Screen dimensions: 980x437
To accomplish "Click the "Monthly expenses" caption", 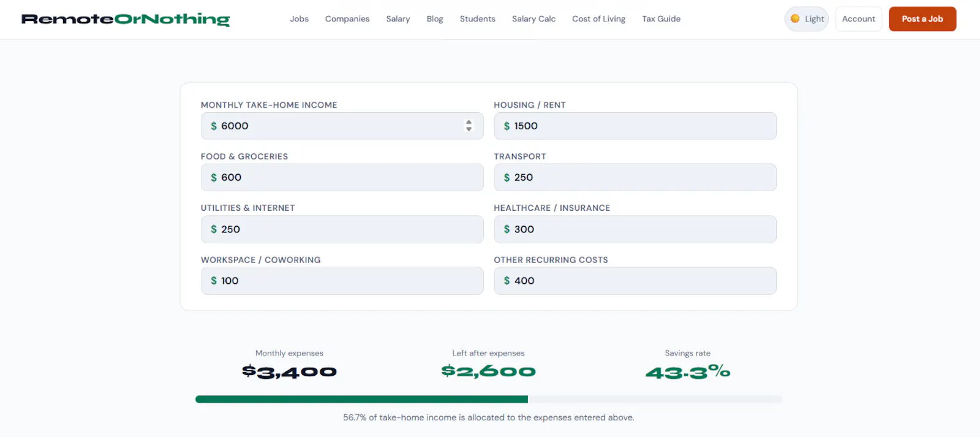I will (x=289, y=353).
